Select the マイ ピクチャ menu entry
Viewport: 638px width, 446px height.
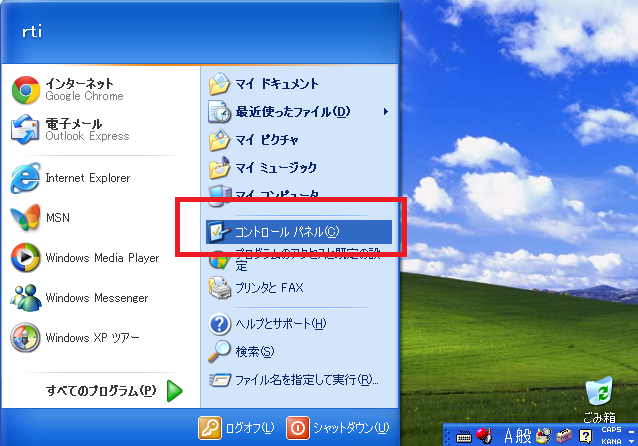299,140
